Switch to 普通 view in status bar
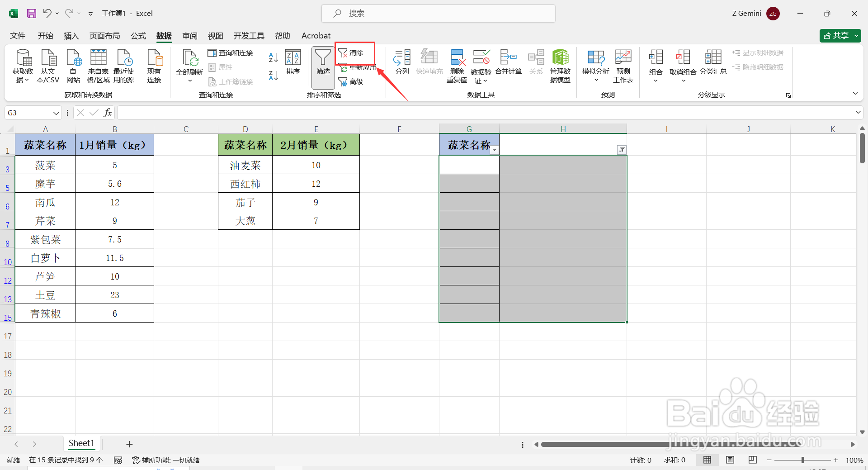The width and height of the screenshot is (868, 470). tap(708, 460)
